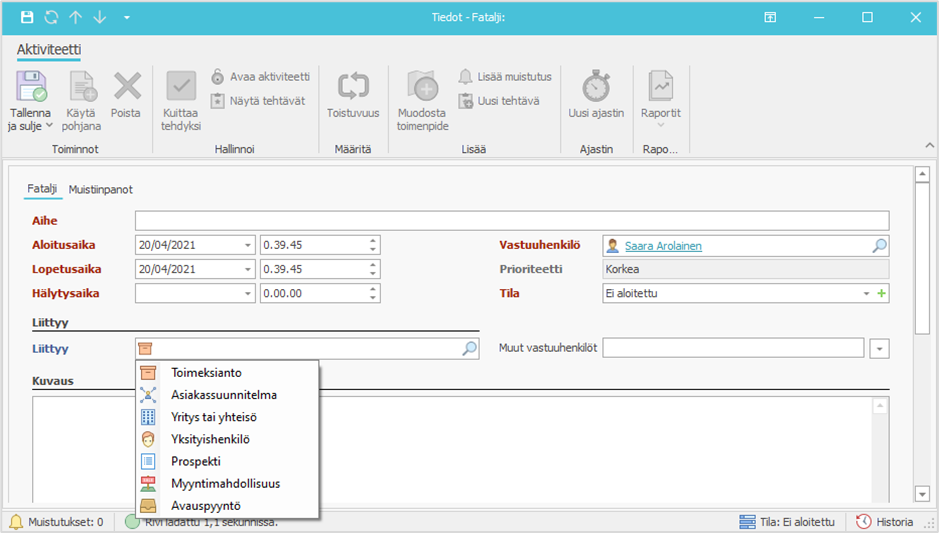Expand Muut vastuuhenkilöt dropdown arrow

[x=879, y=349]
